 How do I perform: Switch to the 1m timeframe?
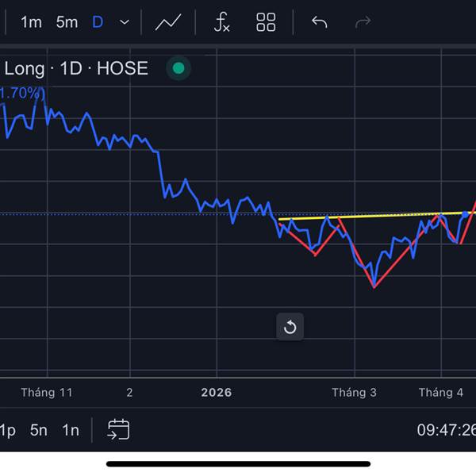coord(31,22)
